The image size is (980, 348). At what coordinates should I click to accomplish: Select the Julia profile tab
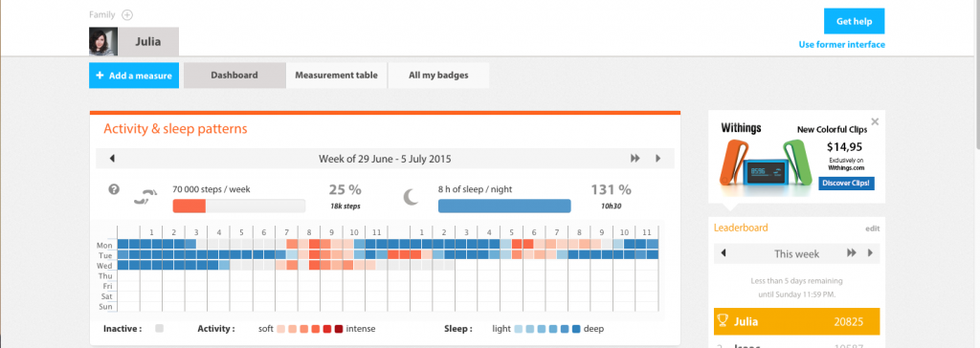pyautogui.click(x=148, y=42)
